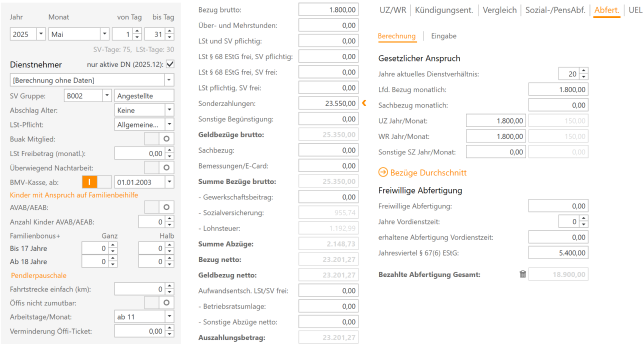The width and height of the screenshot is (644, 344).
Task: Click inside the Freiwillige Abfertigung field
Action: point(558,205)
